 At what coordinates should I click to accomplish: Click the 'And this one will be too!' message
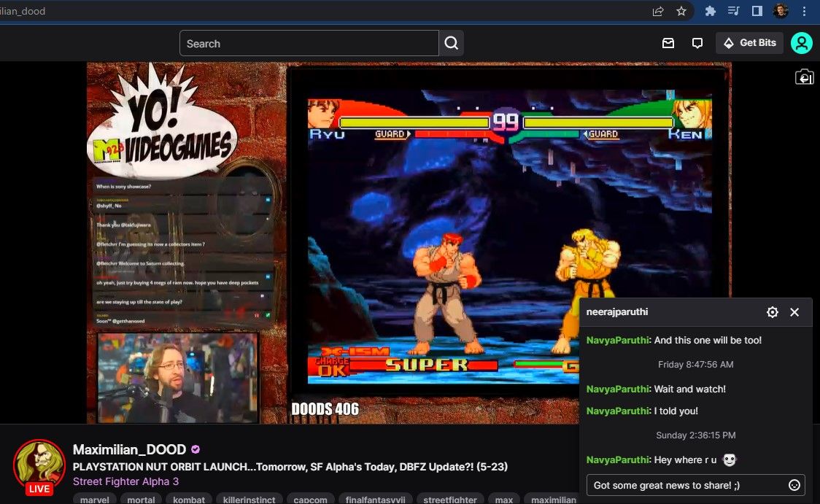[x=708, y=341]
